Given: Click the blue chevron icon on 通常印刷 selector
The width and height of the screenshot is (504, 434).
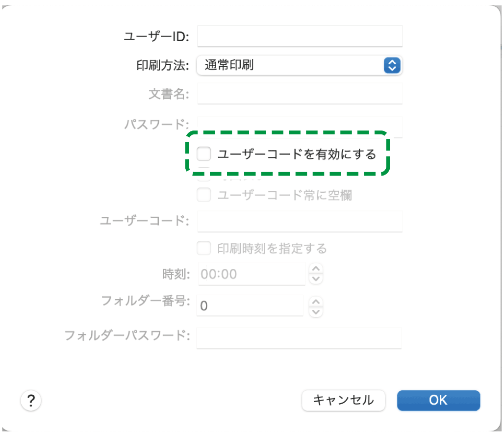Looking at the screenshot, I should [x=392, y=65].
